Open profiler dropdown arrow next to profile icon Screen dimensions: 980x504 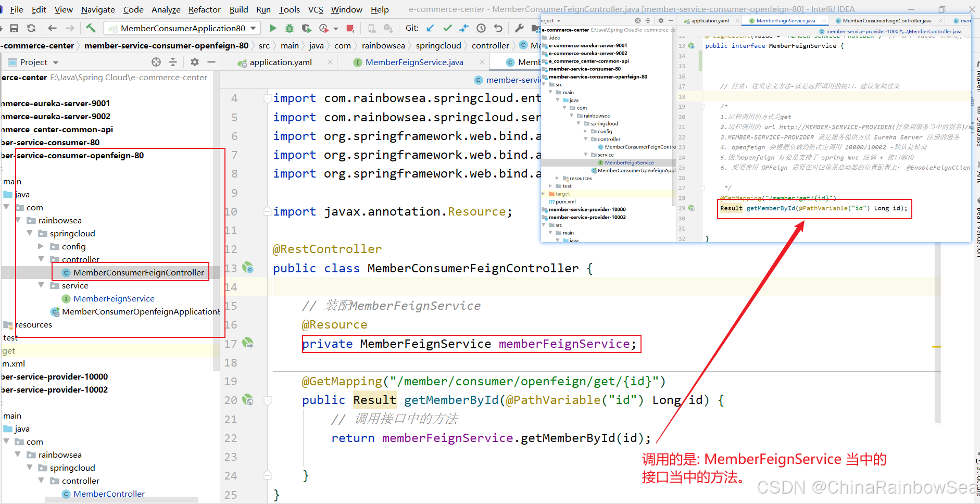(336, 29)
